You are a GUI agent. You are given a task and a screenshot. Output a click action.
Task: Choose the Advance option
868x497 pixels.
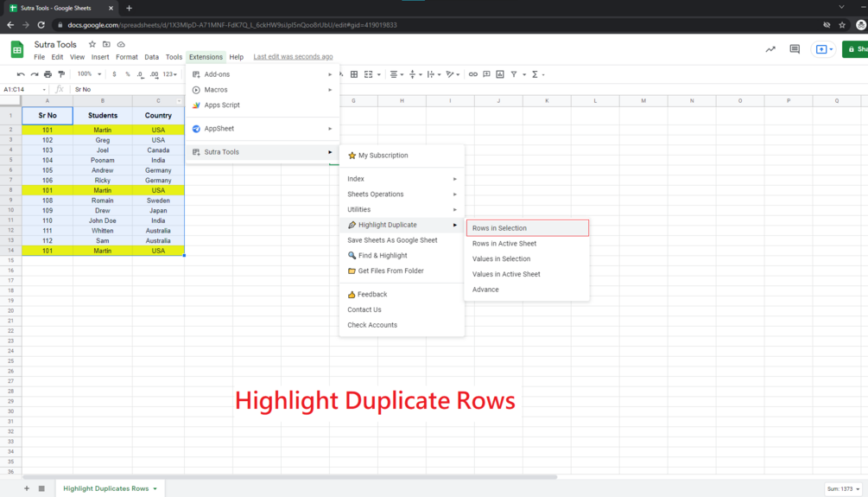click(x=528, y=290)
